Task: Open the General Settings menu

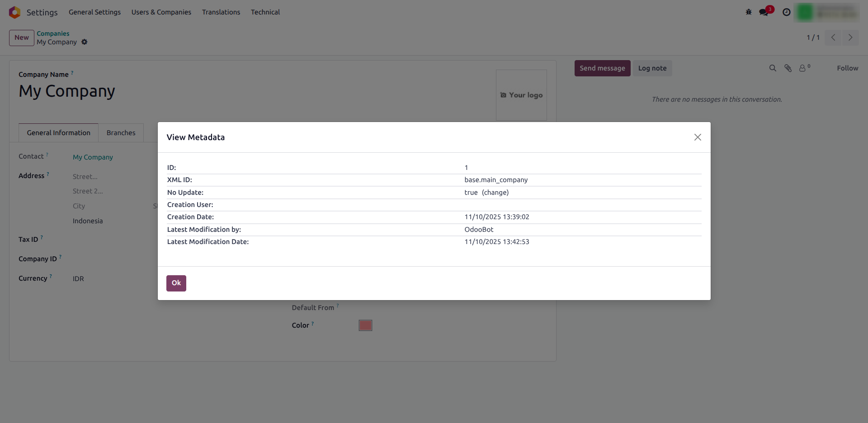Action: point(94,12)
